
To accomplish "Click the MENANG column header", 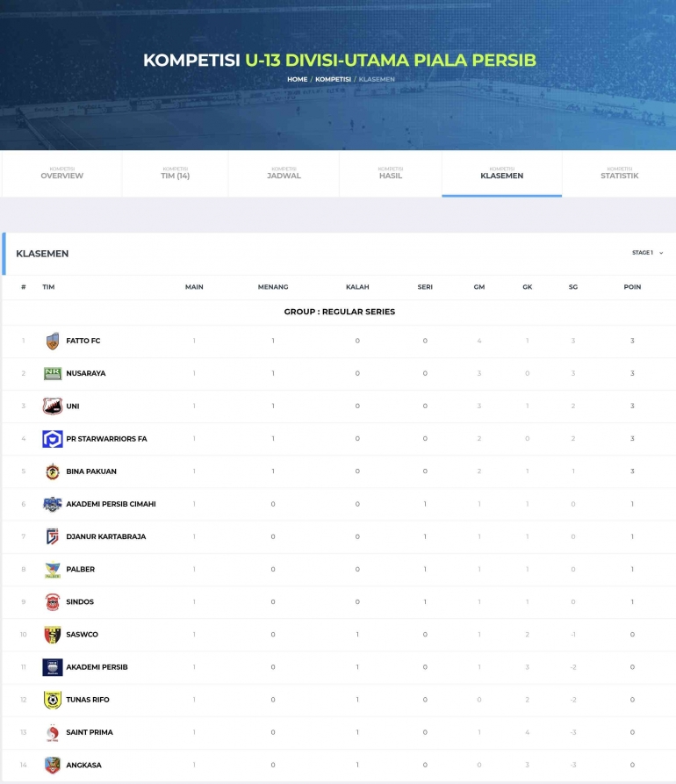I will click(273, 287).
